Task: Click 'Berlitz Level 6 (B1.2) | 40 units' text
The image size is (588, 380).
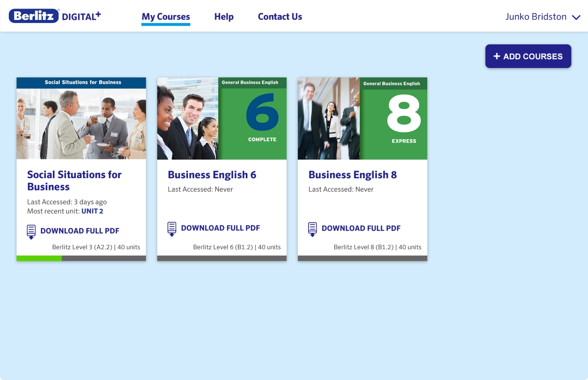Action: [x=237, y=247]
